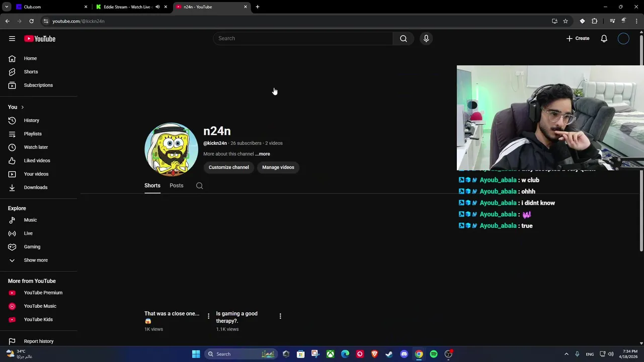The image size is (644, 362).
Task: Expand channel description with ...more
Action: (262, 154)
